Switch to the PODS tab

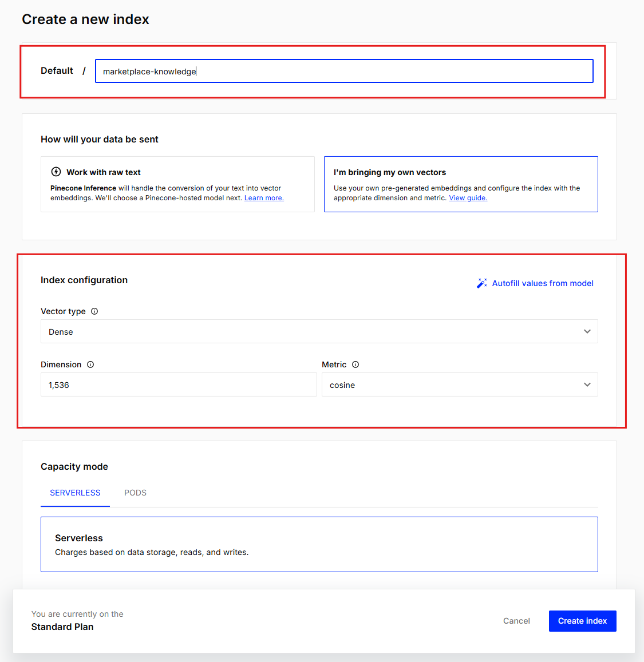135,493
